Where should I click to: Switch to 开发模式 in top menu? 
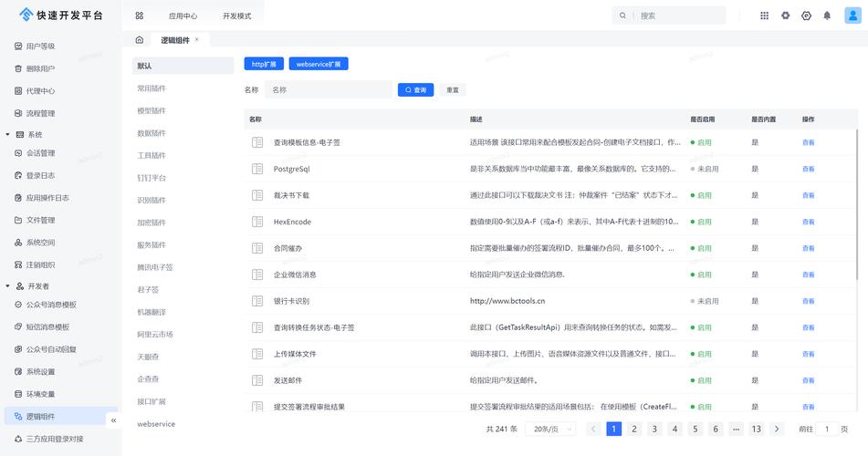[x=237, y=16]
